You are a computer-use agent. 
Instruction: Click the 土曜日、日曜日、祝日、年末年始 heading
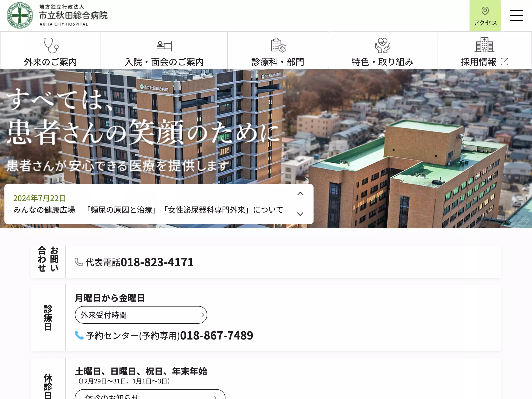pyautogui.click(x=141, y=371)
